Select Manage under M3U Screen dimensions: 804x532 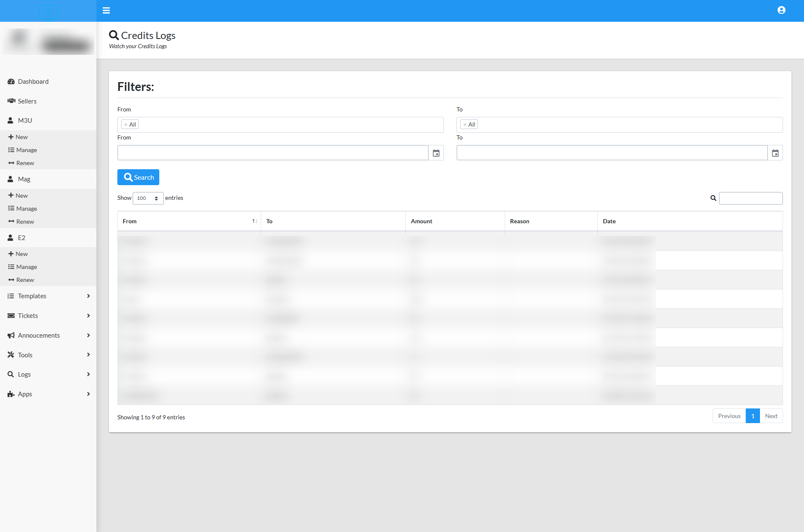click(x=26, y=150)
